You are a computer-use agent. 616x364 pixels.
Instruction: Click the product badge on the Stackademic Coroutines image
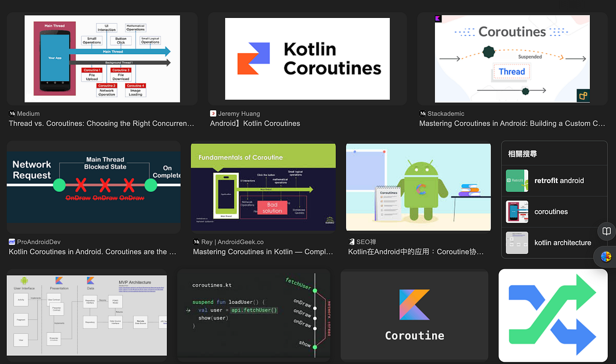tap(583, 95)
